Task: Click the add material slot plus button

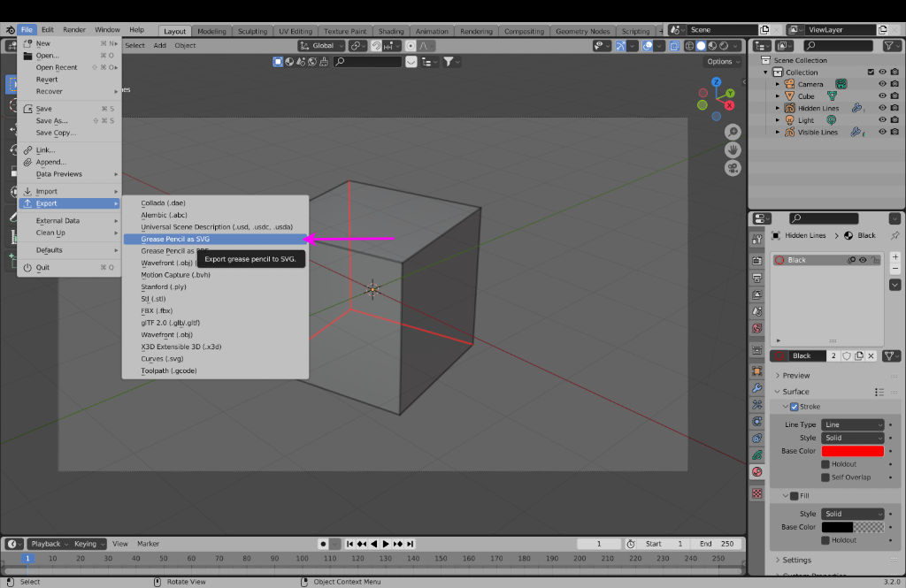Action: pos(894,256)
